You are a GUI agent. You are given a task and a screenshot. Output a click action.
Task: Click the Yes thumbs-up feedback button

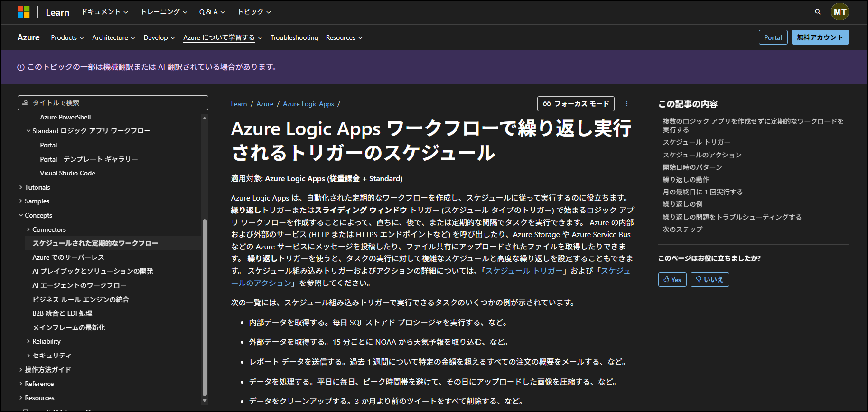672,280
